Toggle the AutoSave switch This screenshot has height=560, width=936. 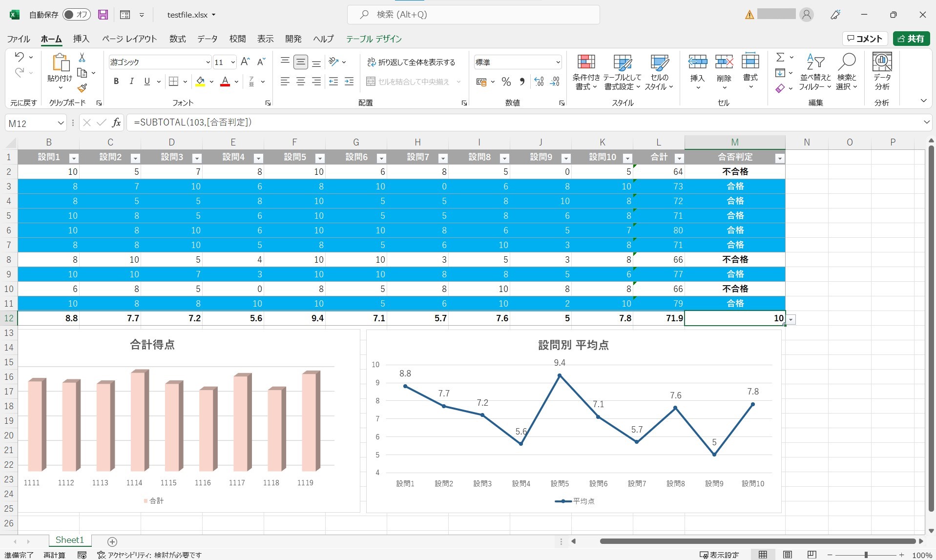(x=77, y=15)
